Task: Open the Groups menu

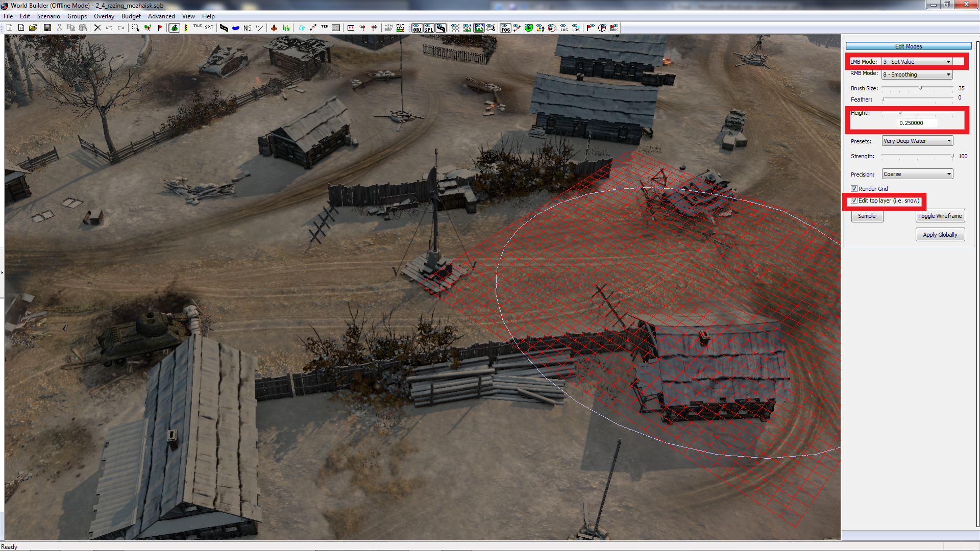Action: [x=77, y=16]
